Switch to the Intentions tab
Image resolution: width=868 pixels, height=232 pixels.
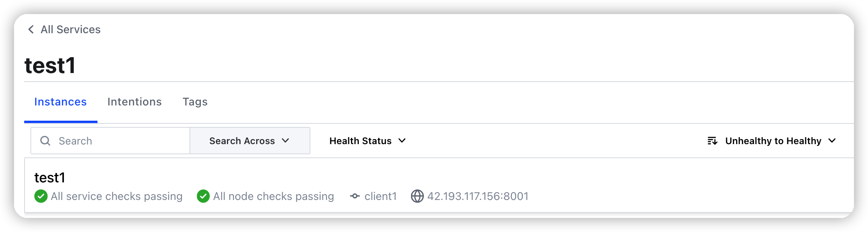(x=135, y=102)
